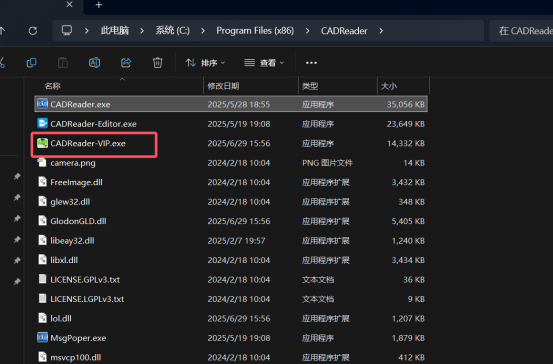
Task: Open the three-dot more options menu
Action: 311,63
